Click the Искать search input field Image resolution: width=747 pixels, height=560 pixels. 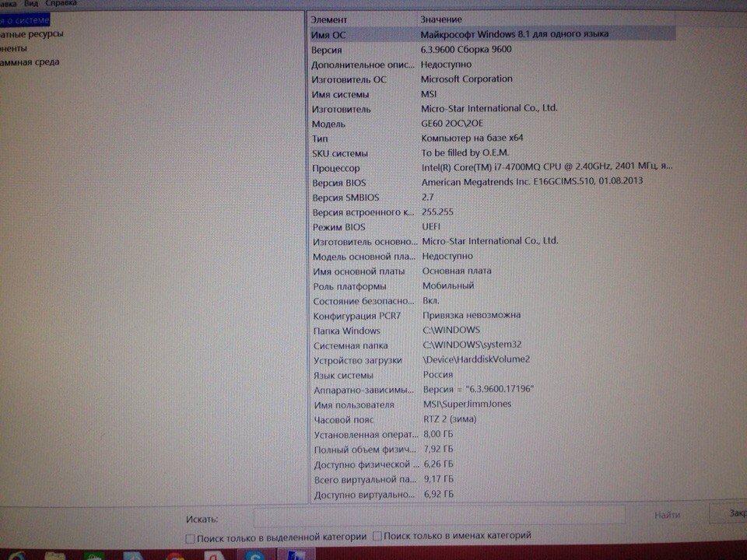pos(439,516)
